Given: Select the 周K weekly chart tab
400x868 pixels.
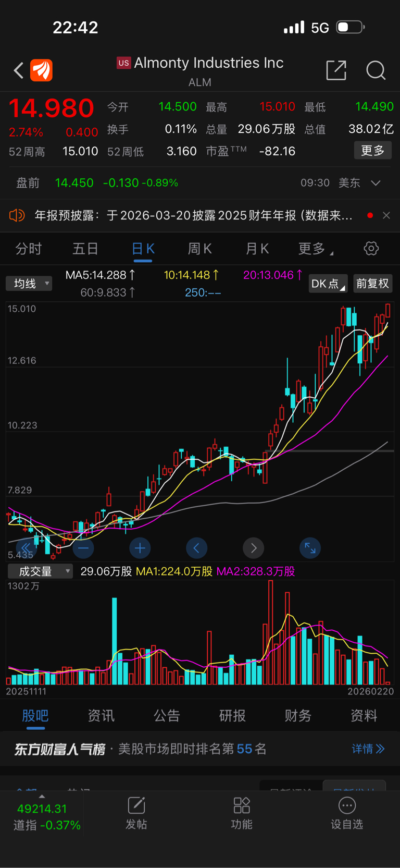Looking at the screenshot, I should point(199,249).
